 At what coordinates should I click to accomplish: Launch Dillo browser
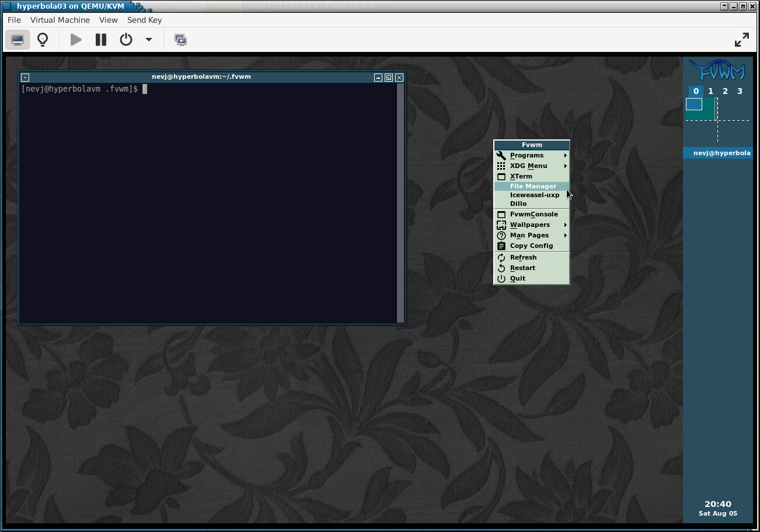point(532,204)
